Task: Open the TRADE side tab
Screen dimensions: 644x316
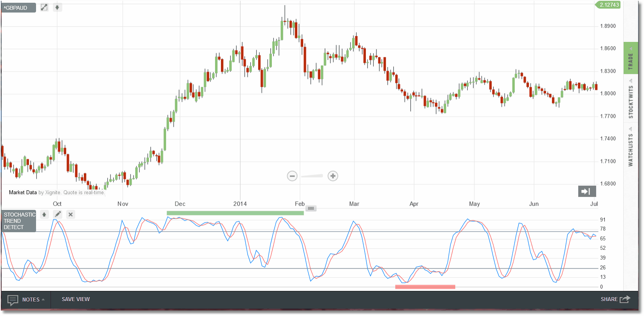Action: click(x=631, y=58)
